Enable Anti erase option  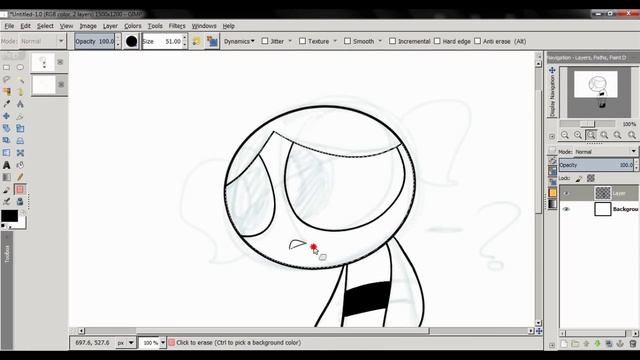coord(478,41)
